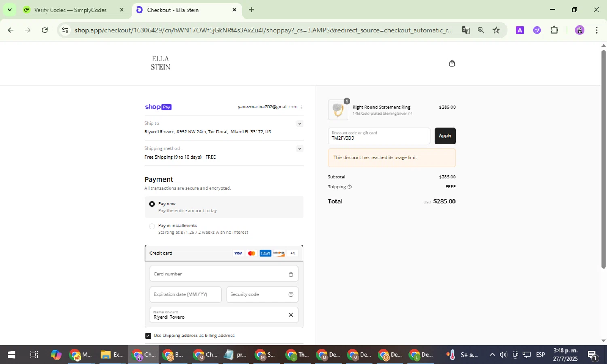Uncheck Use shipping address as billing address
The height and width of the screenshot is (364, 607).
click(x=148, y=336)
